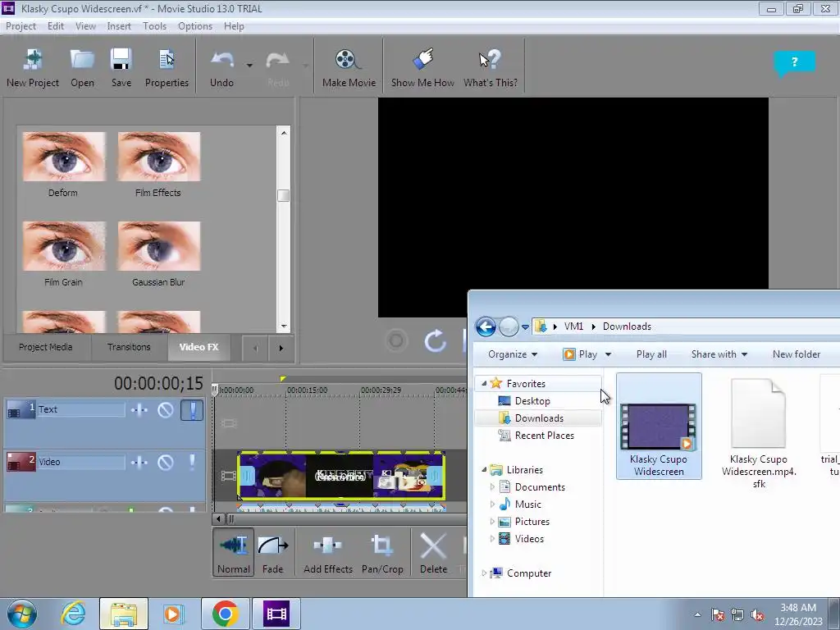Open the Insert menu
Screen dimensions: 840x630
pyautogui.click(x=118, y=26)
